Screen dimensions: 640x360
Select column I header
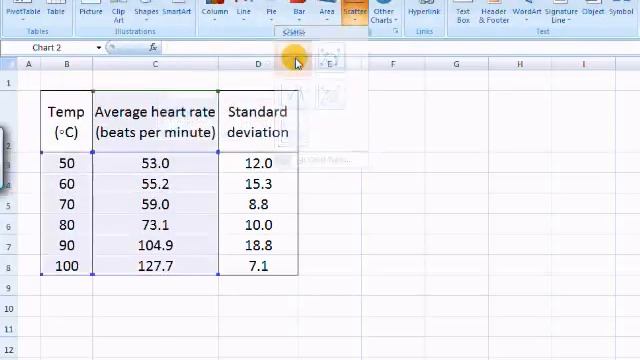pyautogui.click(x=584, y=64)
